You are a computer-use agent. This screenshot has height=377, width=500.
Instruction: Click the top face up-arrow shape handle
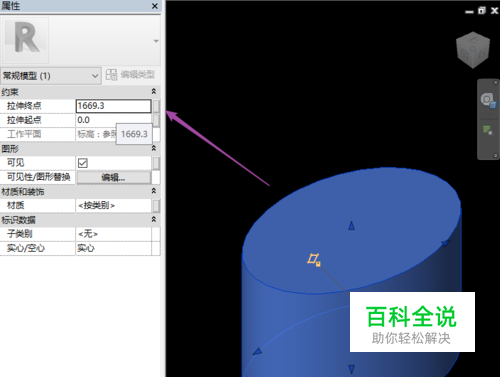click(351, 226)
